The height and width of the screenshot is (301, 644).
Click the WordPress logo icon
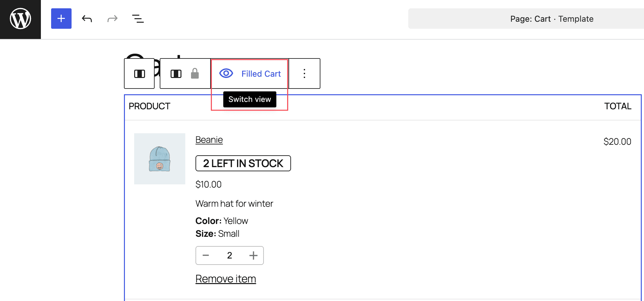pyautogui.click(x=20, y=19)
